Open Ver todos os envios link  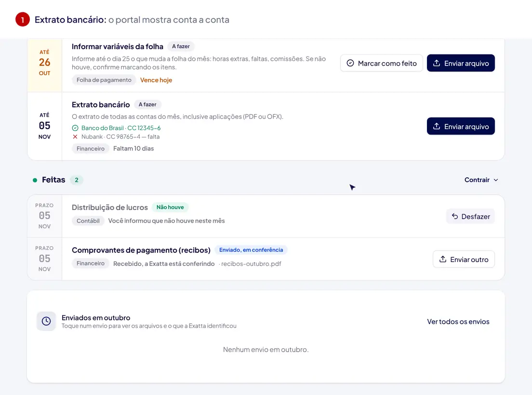point(458,321)
